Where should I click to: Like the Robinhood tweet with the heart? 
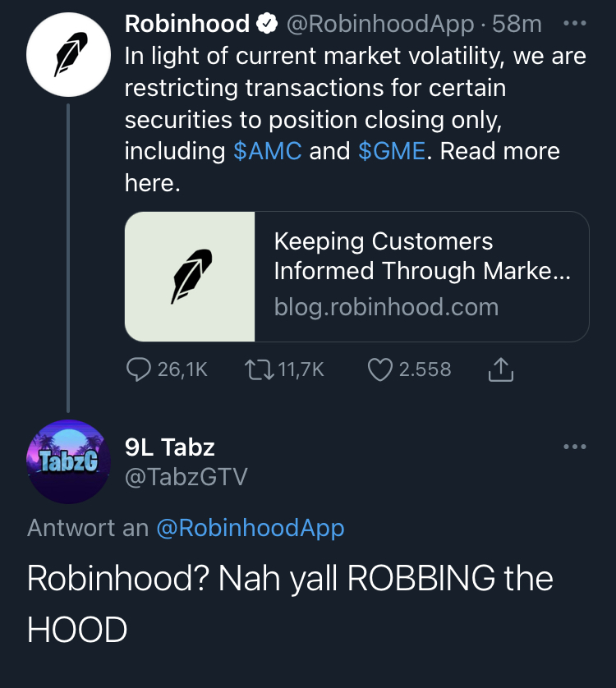pyautogui.click(x=379, y=370)
